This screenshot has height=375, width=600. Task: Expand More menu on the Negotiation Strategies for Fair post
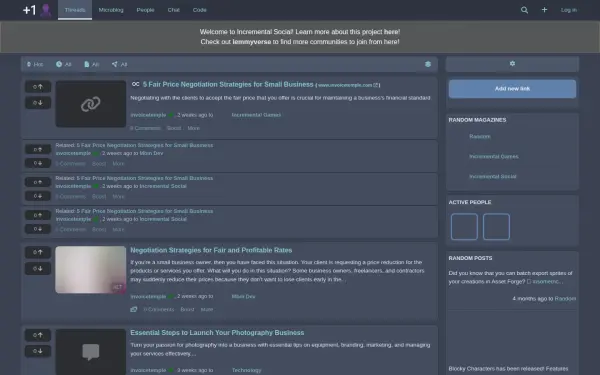click(x=207, y=309)
